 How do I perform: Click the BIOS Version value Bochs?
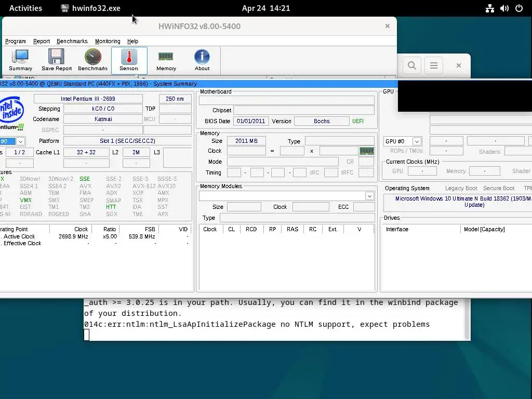322,121
